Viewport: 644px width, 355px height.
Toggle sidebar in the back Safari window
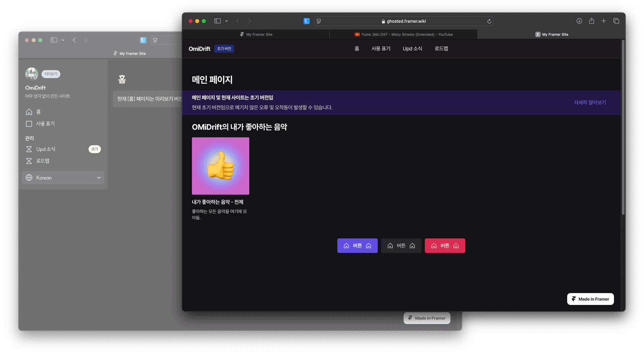(x=54, y=40)
